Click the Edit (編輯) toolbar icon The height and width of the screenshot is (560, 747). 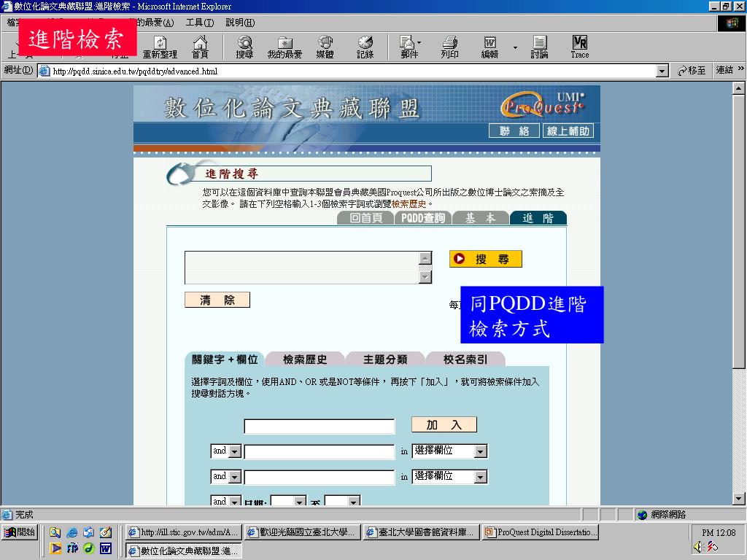pos(489,47)
